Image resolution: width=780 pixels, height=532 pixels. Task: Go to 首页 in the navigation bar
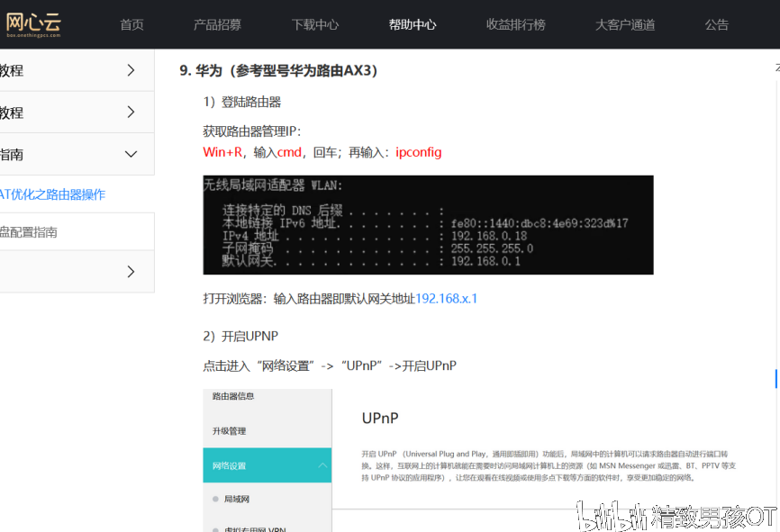pos(132,24)
